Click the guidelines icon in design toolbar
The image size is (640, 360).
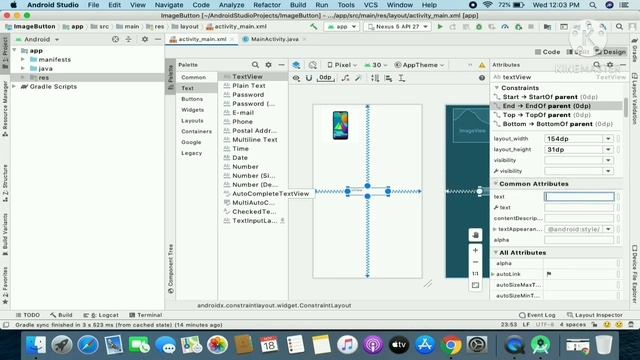coord(402,78)
